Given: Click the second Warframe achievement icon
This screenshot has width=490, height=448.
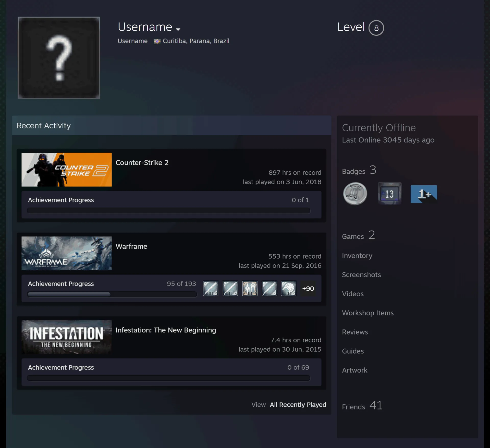Looking at the screenshot, I should tap(230, 288).
